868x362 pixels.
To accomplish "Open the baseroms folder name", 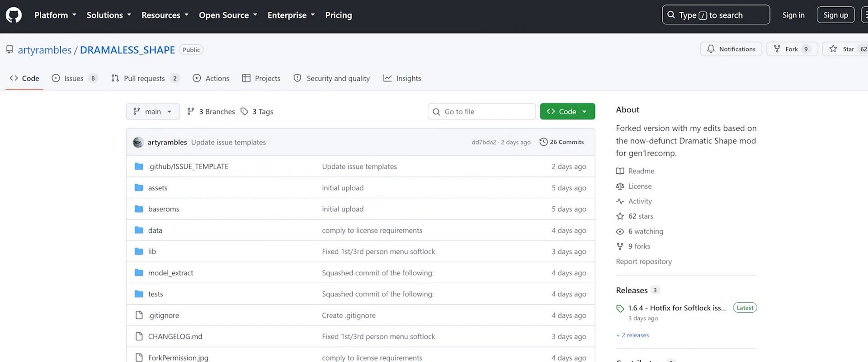I will pos(164,209).
